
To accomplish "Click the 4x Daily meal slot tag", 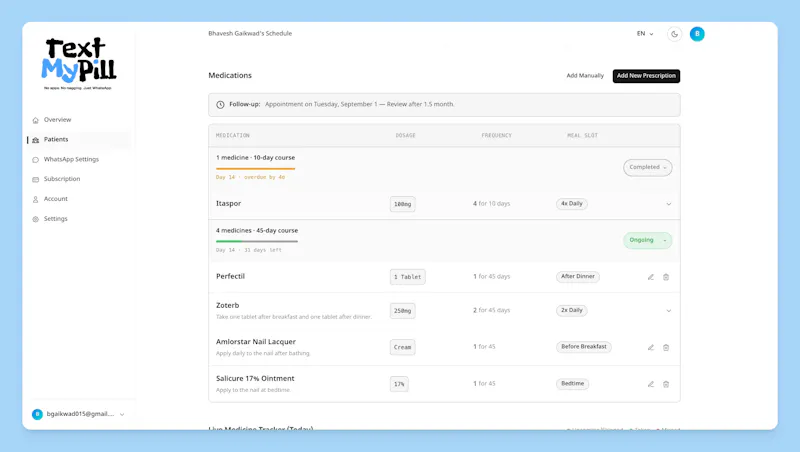I will 571,204.
